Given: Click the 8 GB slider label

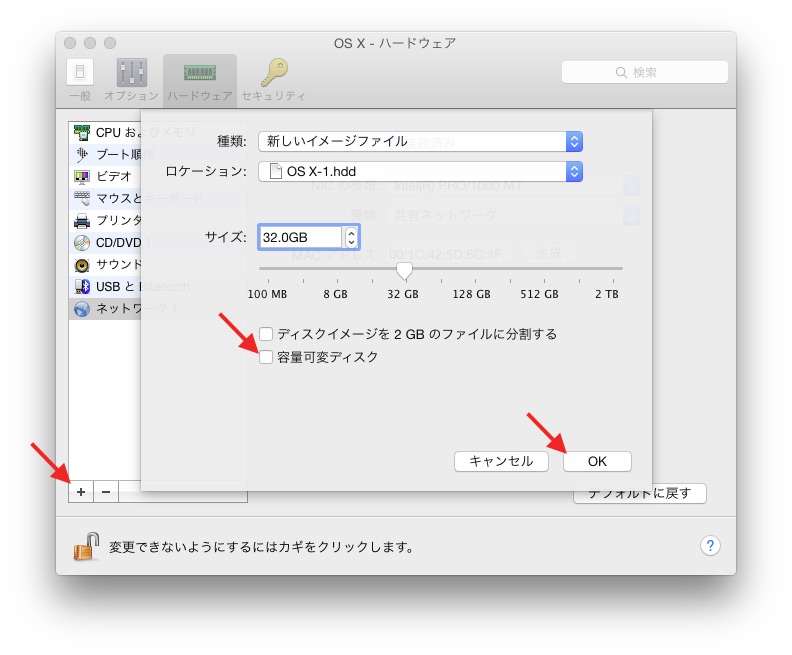Looking at the screenshot, I should pos(335,294).
